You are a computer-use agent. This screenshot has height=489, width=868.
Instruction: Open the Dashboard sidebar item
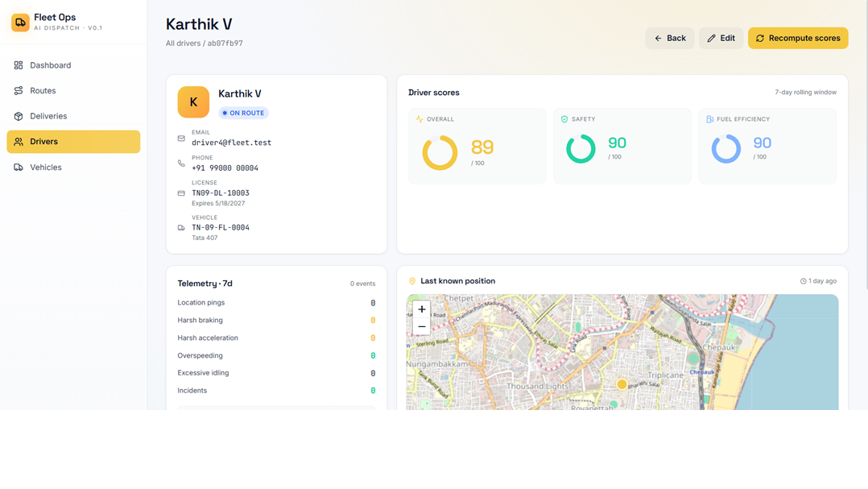(x=73, y=65)
